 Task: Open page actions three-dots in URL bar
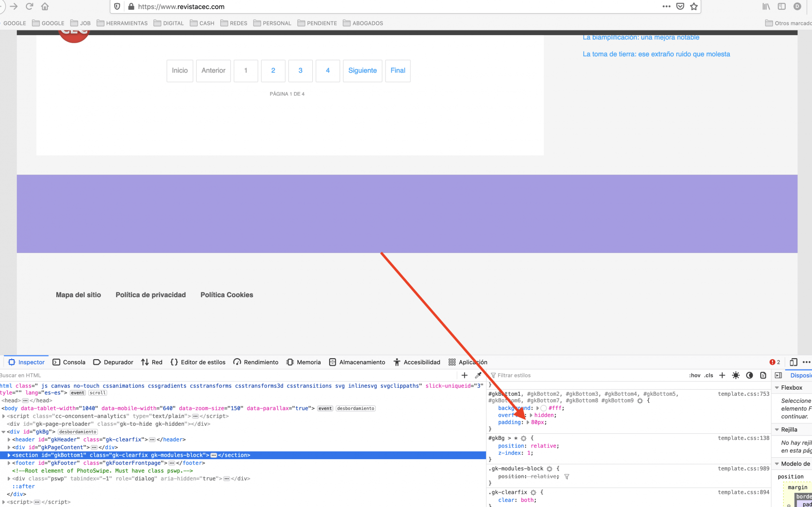[x=666, y=7]
